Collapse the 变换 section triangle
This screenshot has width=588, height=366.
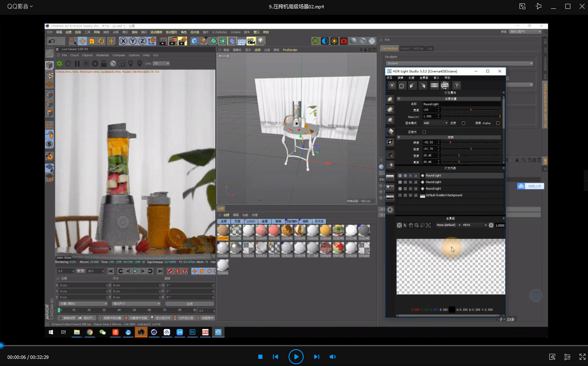point(399,137)
